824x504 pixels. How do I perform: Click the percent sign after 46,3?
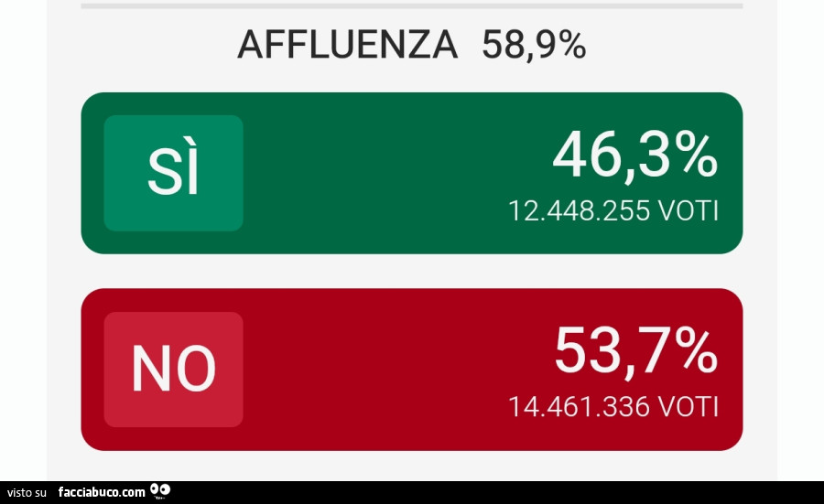point(696,156)
